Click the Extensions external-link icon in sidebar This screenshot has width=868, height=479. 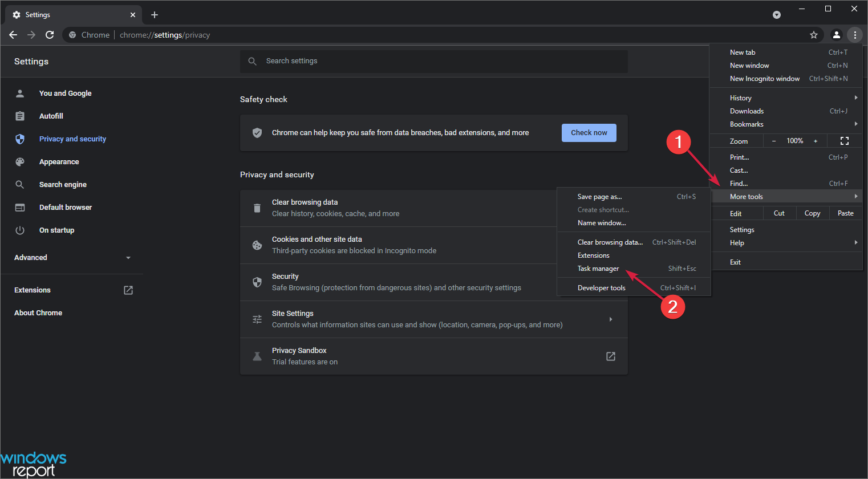[x=128, y=290]
